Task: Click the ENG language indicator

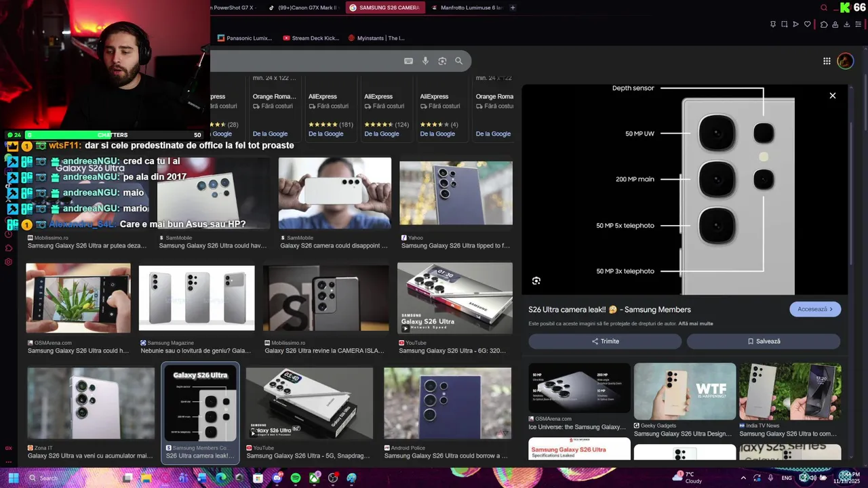Action: click(787, 478)
